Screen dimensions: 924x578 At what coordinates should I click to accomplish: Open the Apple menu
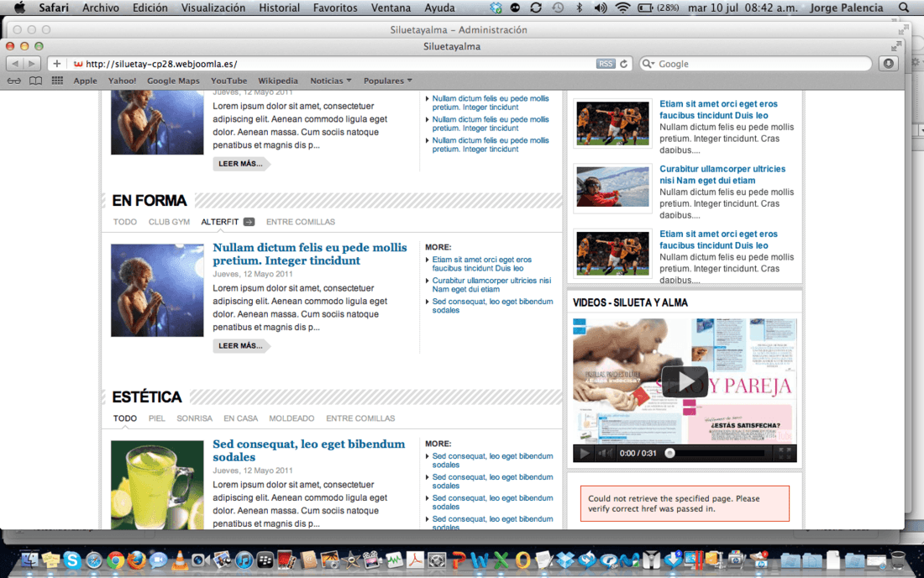click(19, 8)
